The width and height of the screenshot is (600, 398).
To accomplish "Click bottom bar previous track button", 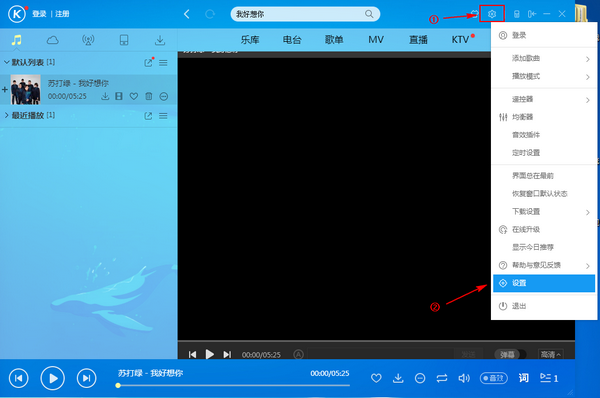I will pos(18,378).
